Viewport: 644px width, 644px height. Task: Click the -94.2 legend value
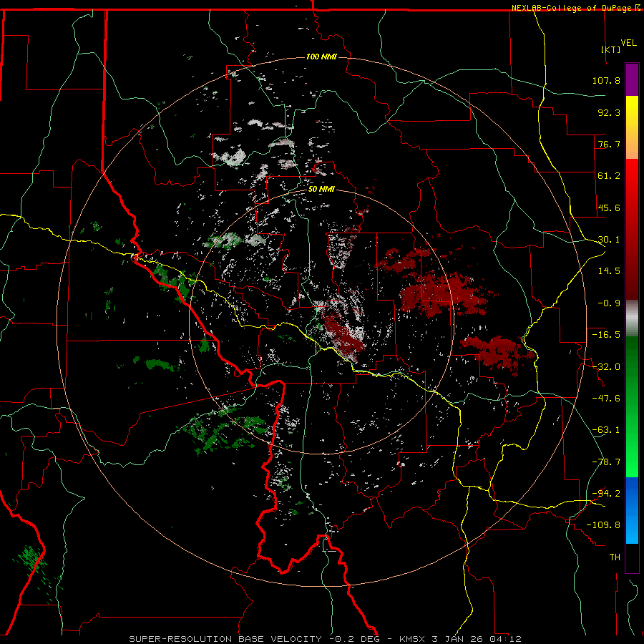click(606, 494)
